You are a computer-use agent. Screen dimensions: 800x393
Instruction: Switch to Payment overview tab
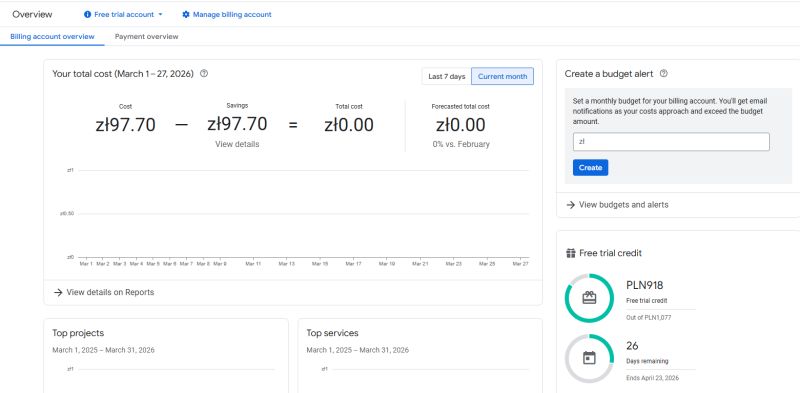(x=146, y=37)
